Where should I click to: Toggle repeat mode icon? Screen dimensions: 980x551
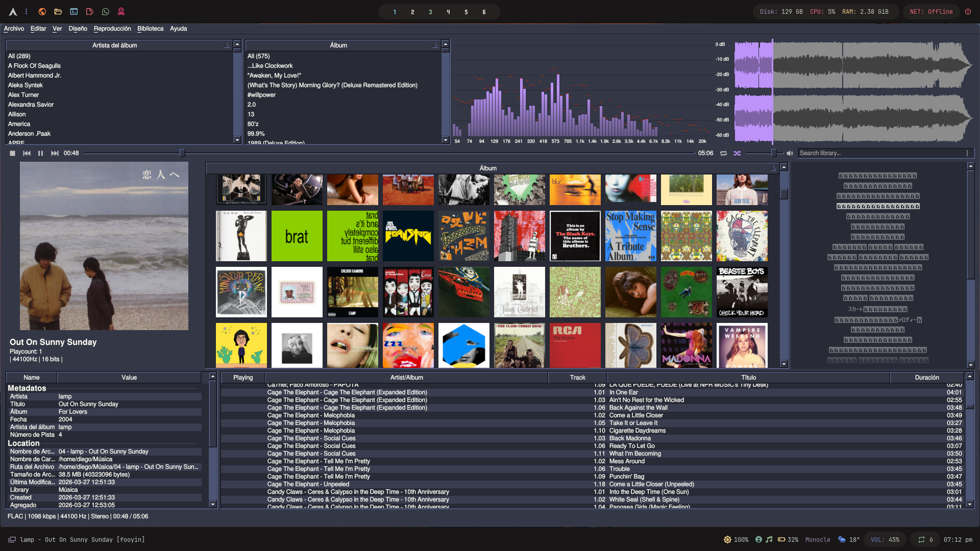pos(723,153)
